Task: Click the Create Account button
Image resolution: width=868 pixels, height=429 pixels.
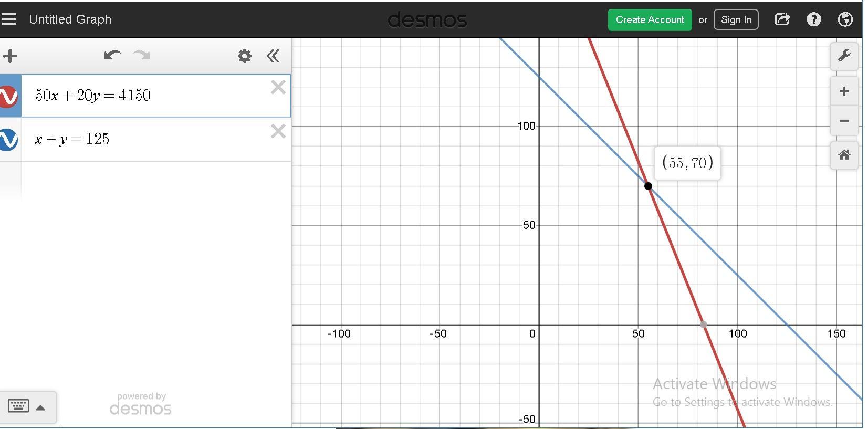Action: [650, 20]
